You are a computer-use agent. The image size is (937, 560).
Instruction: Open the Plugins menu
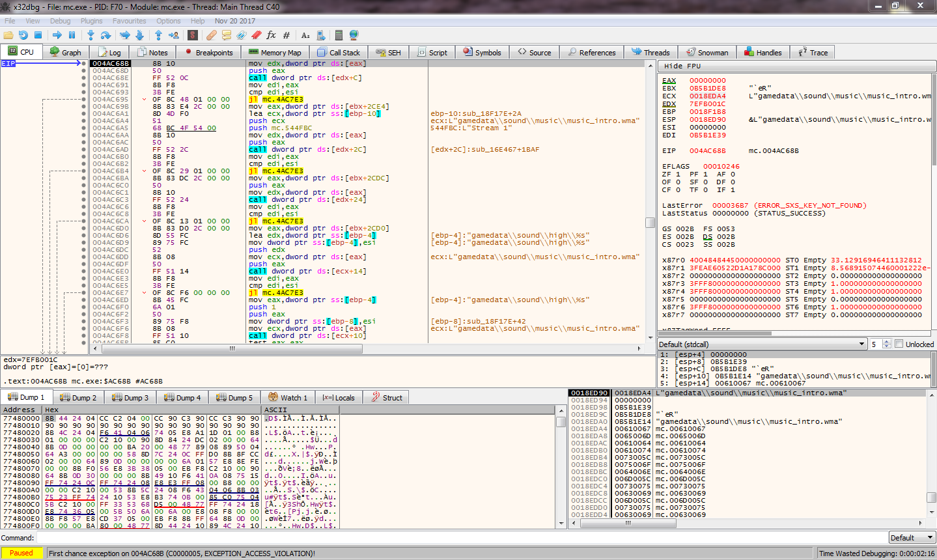[x=92, y=21]
